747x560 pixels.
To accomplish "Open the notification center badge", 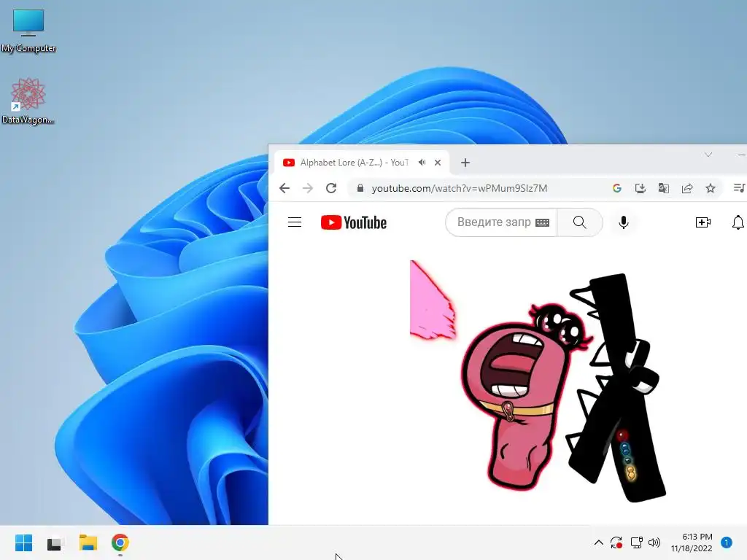I will coord(727,542).
